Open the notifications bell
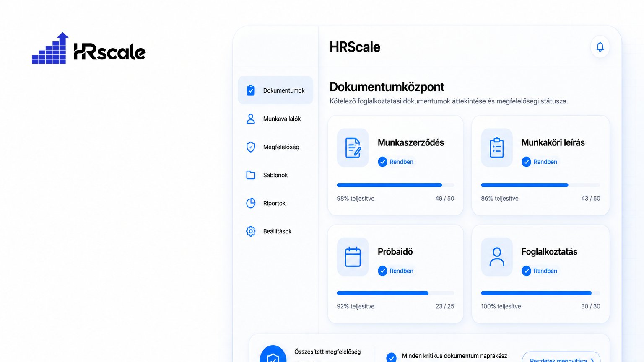Image resolution: width=644 pixels, height=362 pixels. tap(600, 47)
